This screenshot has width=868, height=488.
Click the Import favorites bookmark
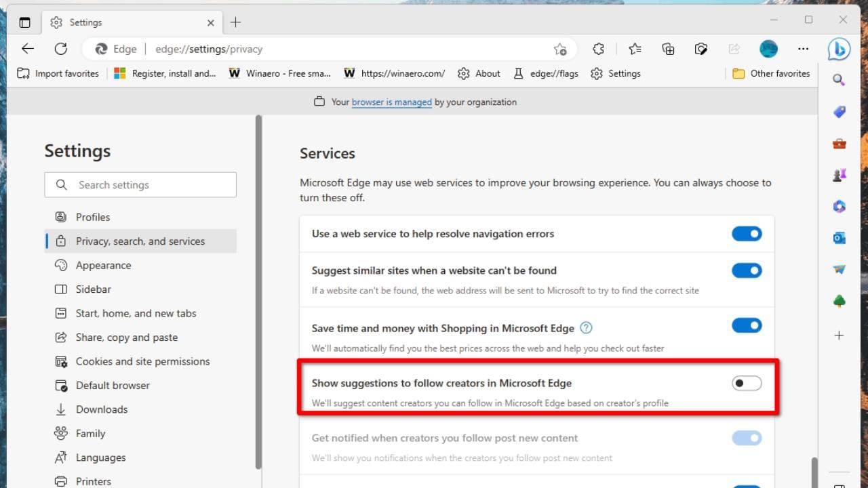click(x=58, y=73)
